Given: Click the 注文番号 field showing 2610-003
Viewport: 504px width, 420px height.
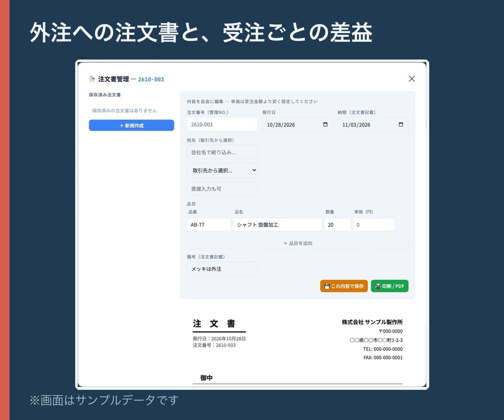Looking at the screenshot, I should tap(222, 124).
